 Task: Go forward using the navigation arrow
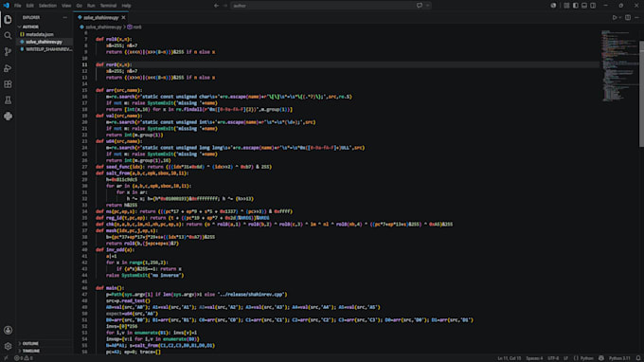point(225,6)
